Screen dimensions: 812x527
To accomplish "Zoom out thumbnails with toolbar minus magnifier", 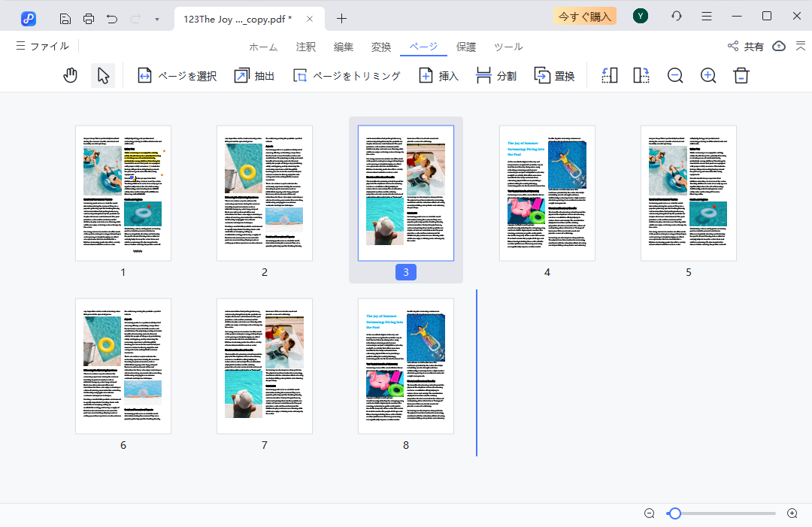I will (675, 76).
